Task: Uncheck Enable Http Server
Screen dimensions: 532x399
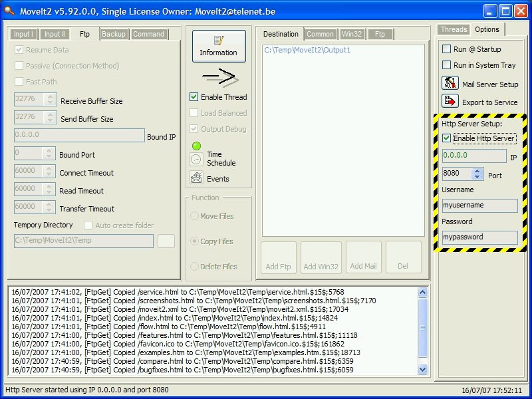Action: [x=446, y=138]
